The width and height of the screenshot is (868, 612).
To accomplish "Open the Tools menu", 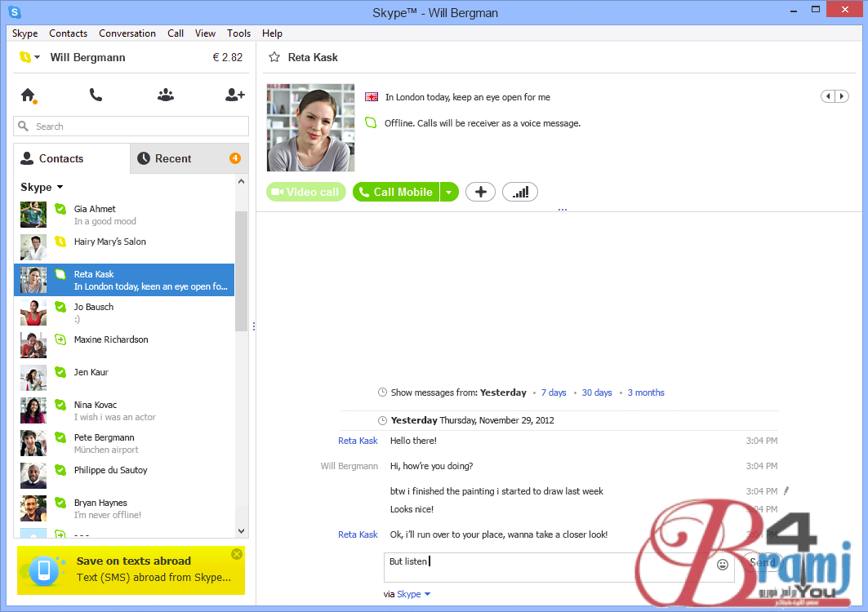I will (238, 33).
